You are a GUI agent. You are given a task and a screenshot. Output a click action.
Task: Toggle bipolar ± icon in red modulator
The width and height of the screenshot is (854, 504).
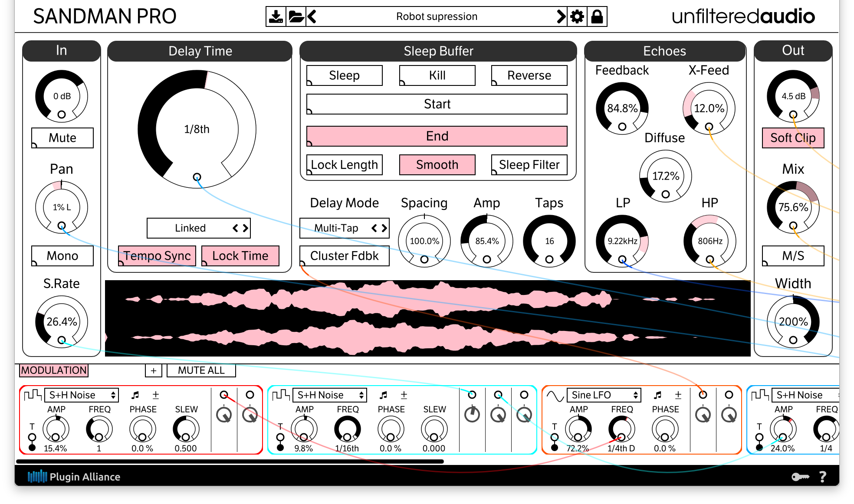pos(156,395)
